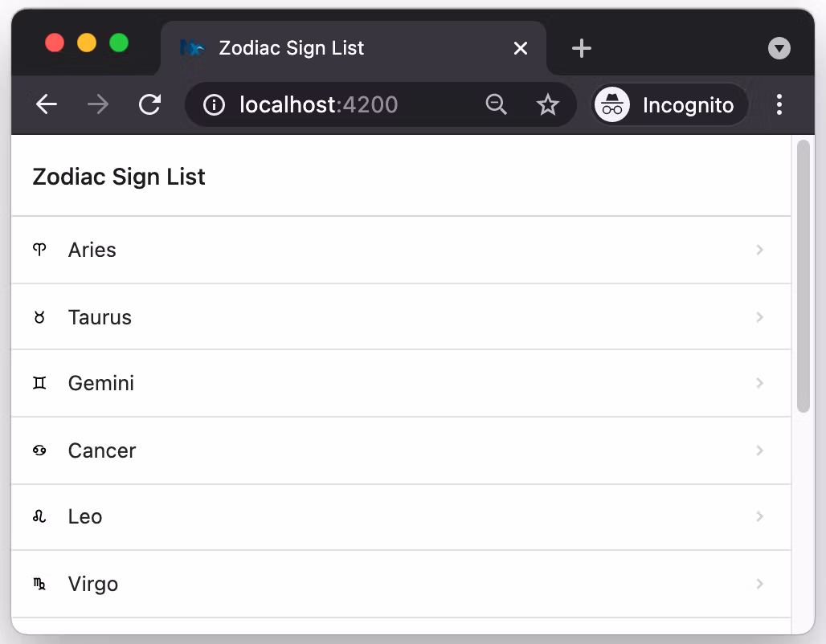Click the Aries zodiac symbol icon
This screenshot has width=826, height=644.
(x=39, y=250)
